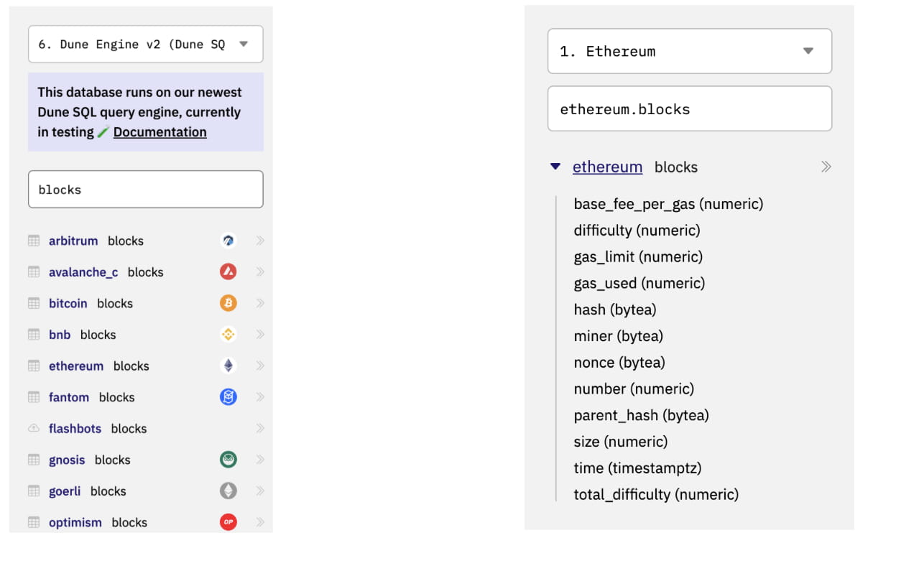
Task: Select the base_fee_per_gas column
Action: (x=667, y=204)
